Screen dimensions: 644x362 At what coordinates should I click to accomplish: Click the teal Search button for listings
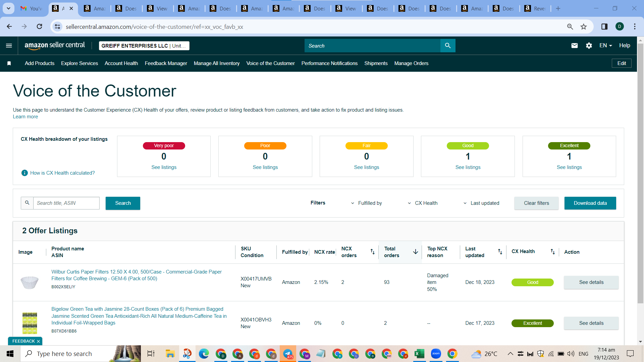(123, 203)
